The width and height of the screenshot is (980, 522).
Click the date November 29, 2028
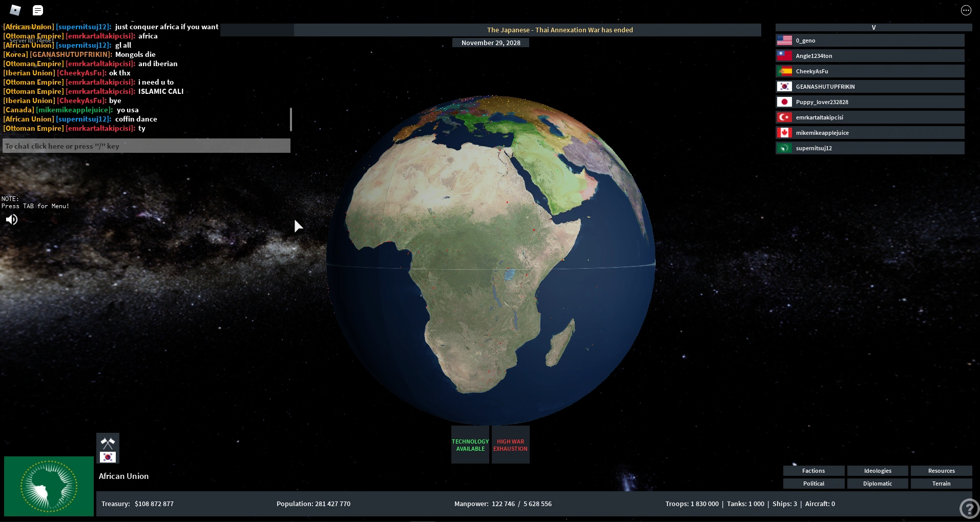491,43
